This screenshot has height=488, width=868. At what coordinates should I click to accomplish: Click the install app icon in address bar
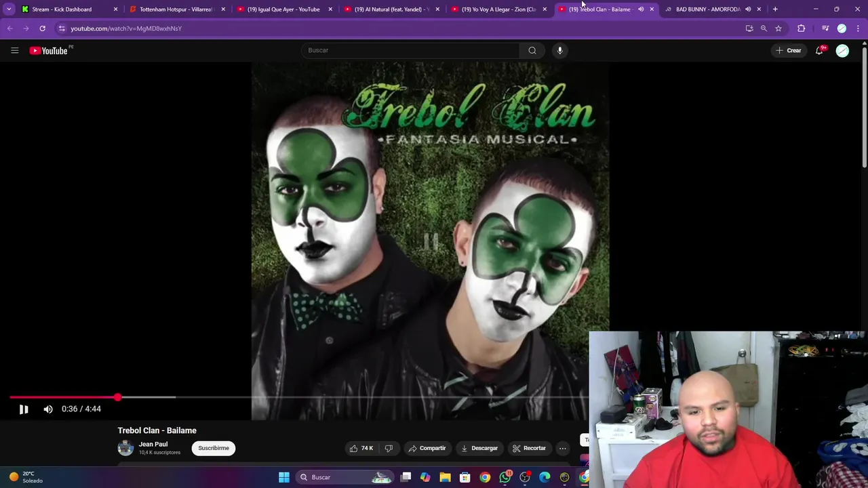pos(749,28)
